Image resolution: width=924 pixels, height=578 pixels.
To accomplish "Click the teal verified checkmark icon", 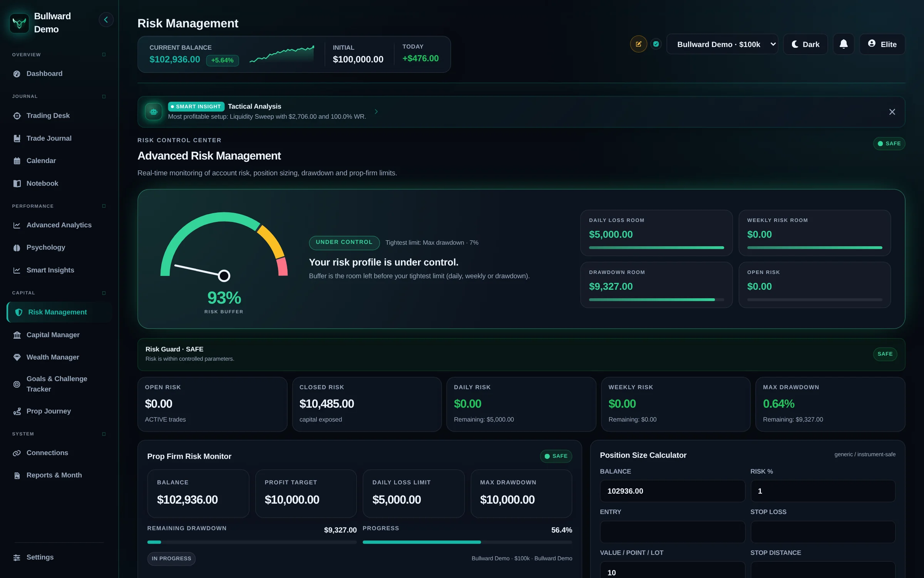I will [656, 44].
